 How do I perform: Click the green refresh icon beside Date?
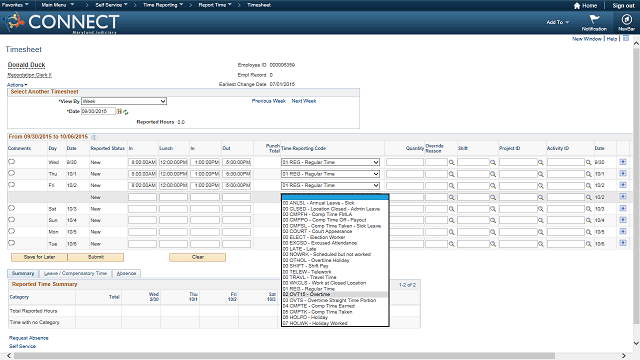126,112
